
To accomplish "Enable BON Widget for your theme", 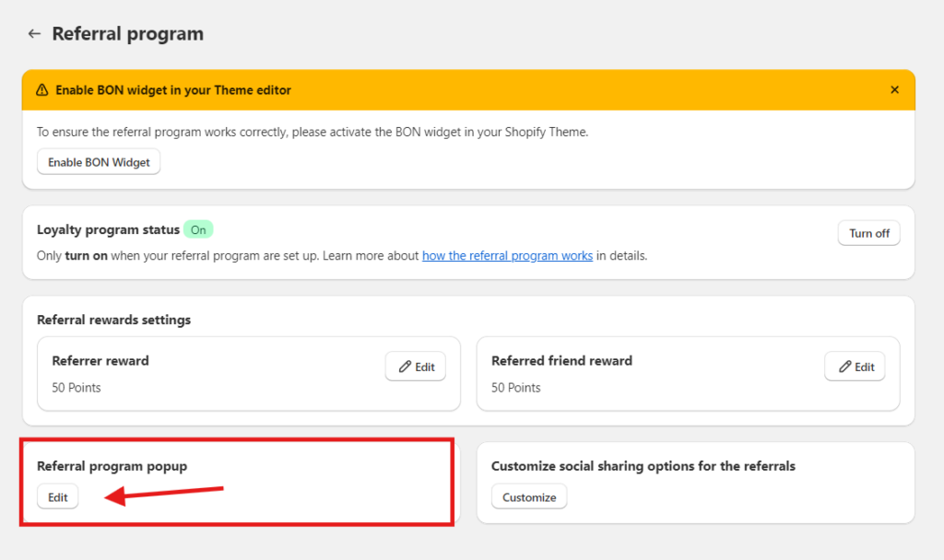I will point(98,161).
